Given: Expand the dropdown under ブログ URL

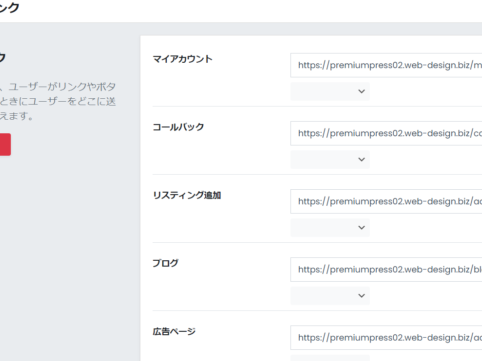Looking at the screenshot, I should pos(330,296).
